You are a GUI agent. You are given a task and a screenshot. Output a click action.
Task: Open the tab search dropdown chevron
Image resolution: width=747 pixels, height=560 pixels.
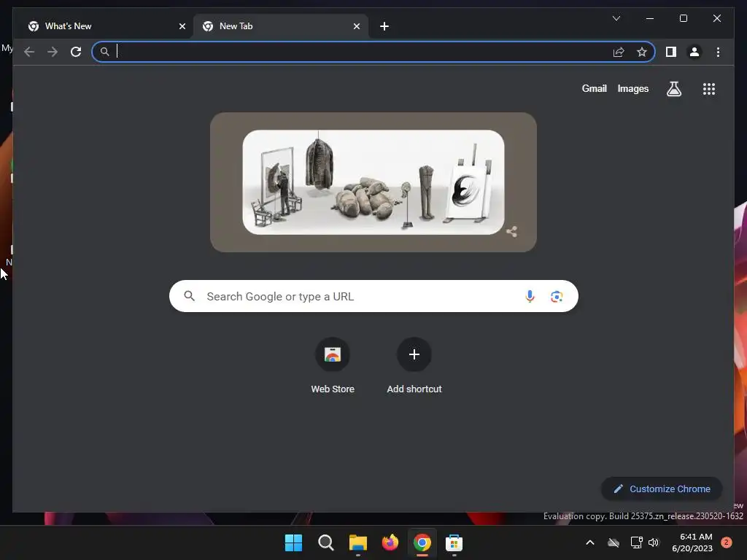click(x=616, y=18)
